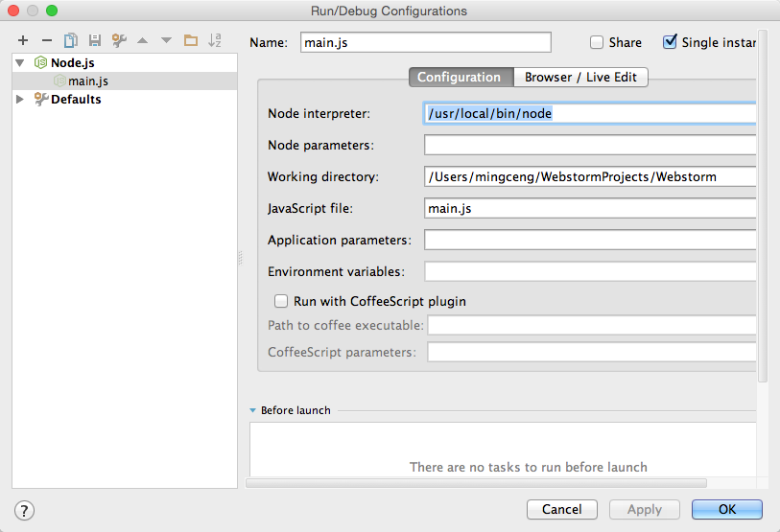The width and height of the screenshot is (780, 532).
Task: Click the Node parameters field
Action: pyautogui.click(x=590, y=145)
